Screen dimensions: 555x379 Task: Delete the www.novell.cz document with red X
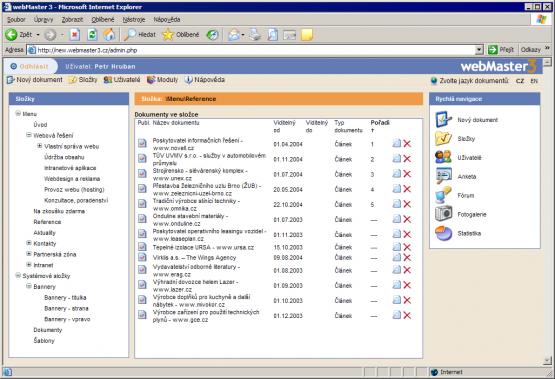click(407, 144)
